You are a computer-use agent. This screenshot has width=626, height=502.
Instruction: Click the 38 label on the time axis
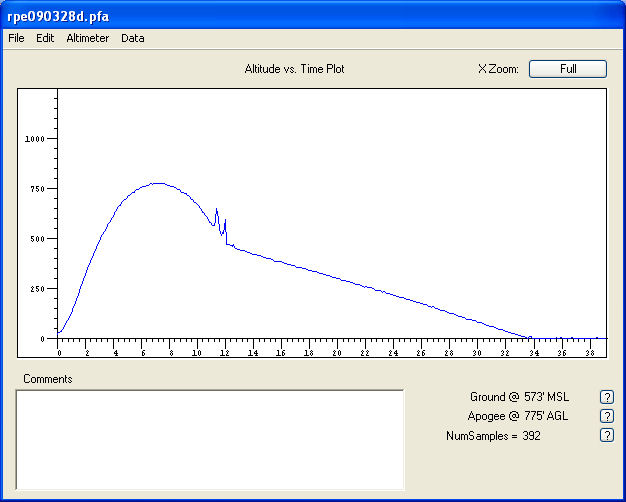pos(590,351)
